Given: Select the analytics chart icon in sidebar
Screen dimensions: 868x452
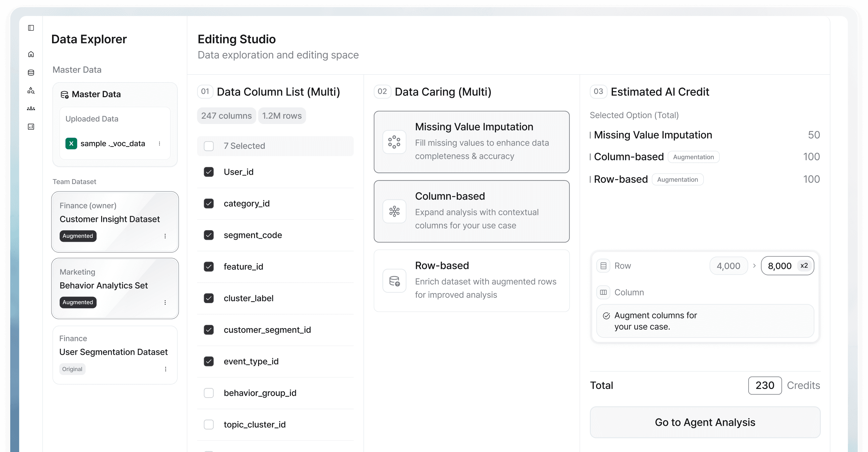Looking at the screenshot, I should tap(31, 126).
